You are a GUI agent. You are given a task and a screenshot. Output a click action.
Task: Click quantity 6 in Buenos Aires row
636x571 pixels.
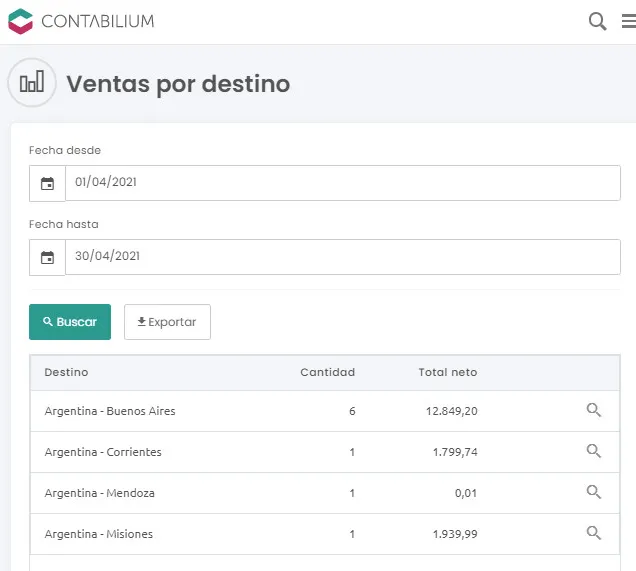tap(352, 411)
